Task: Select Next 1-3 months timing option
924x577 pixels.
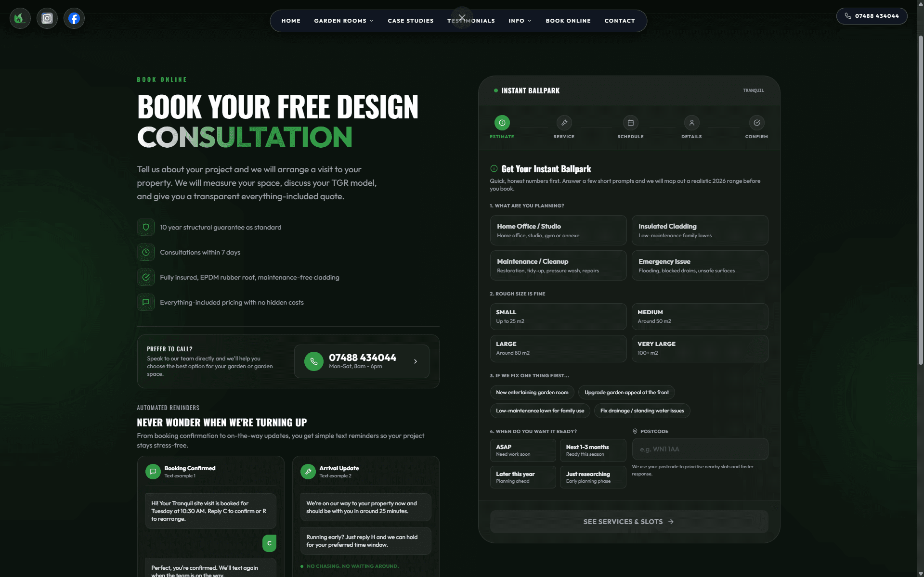Action: click(593, 450)
